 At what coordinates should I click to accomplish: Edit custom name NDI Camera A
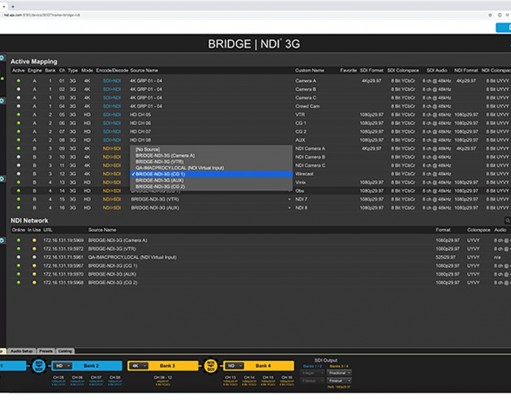(x=310, y=148)
